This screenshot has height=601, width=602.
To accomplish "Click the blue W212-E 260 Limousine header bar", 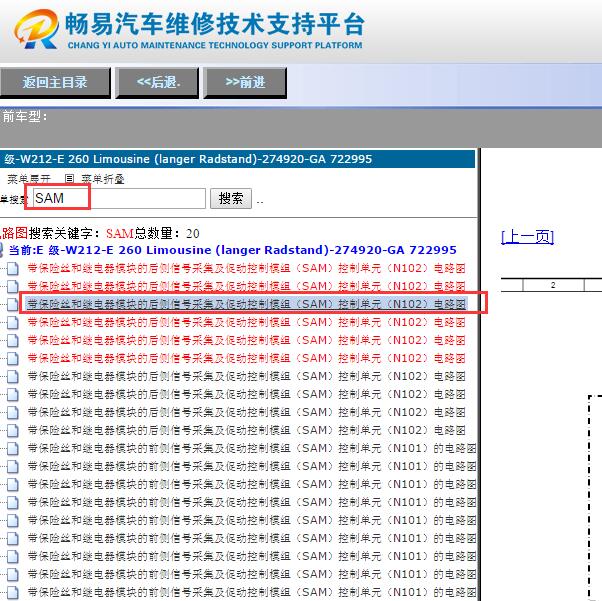I will (237, 159).
